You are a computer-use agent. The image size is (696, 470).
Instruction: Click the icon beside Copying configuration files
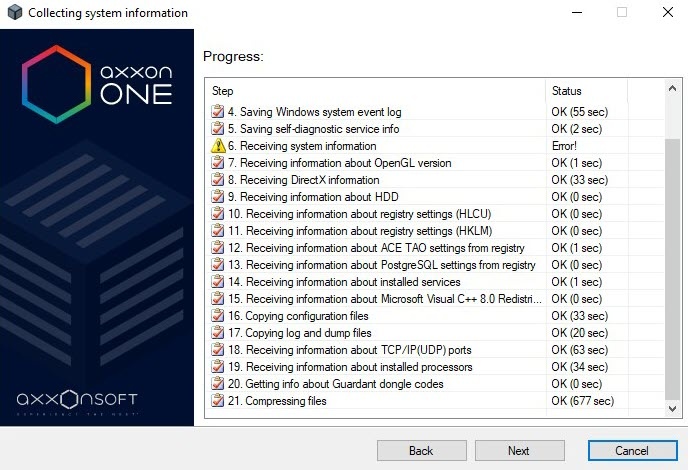(218, 316)
